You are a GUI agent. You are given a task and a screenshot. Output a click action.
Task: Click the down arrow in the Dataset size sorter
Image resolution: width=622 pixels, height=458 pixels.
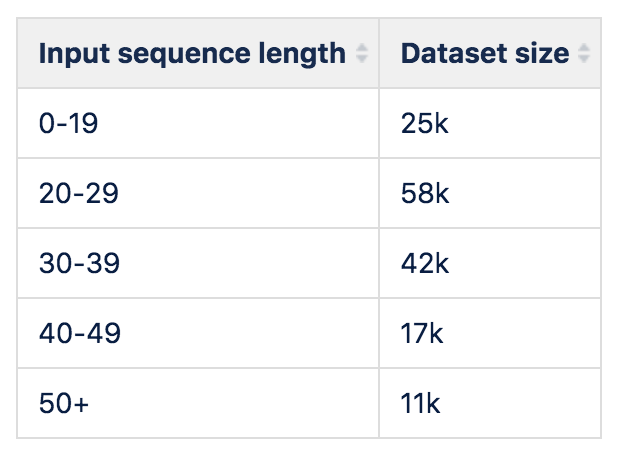tap(584, 58)
